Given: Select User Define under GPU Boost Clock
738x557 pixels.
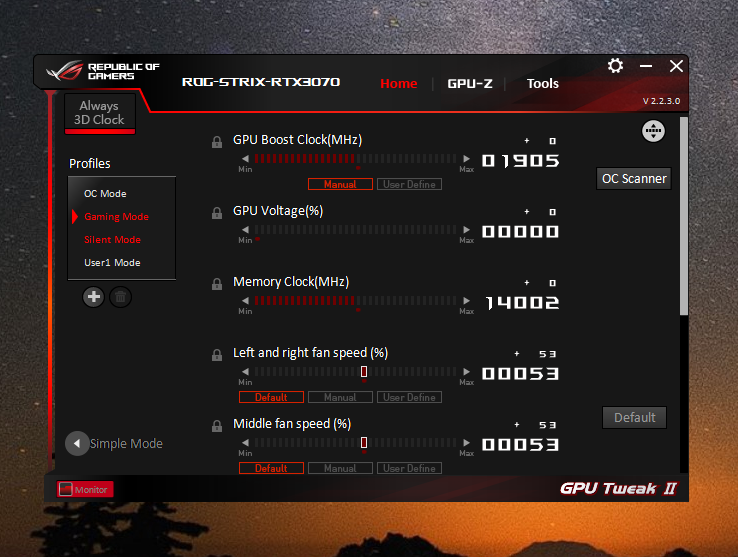Looking at the screenshot, I should pos(409,184).
